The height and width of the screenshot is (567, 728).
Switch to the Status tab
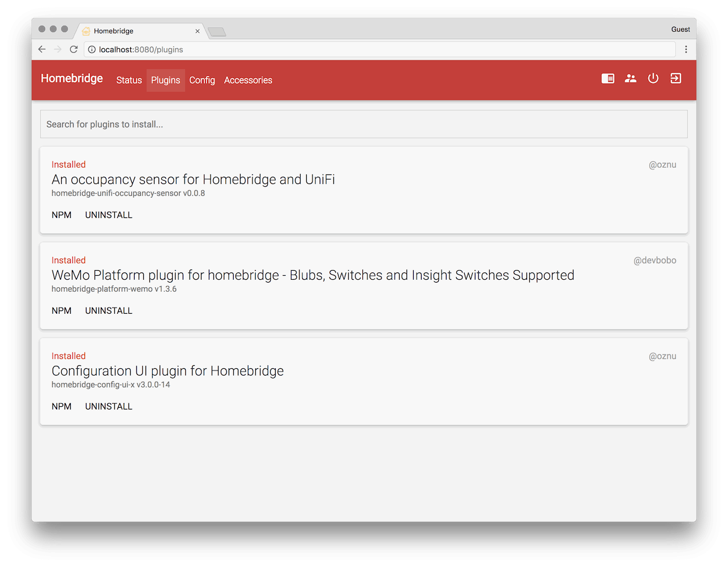tap(129, 80)
